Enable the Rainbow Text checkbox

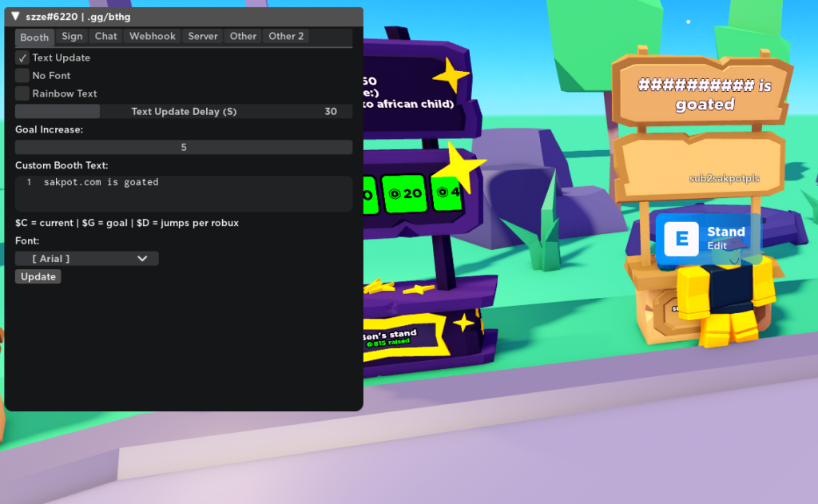point(22,93)
